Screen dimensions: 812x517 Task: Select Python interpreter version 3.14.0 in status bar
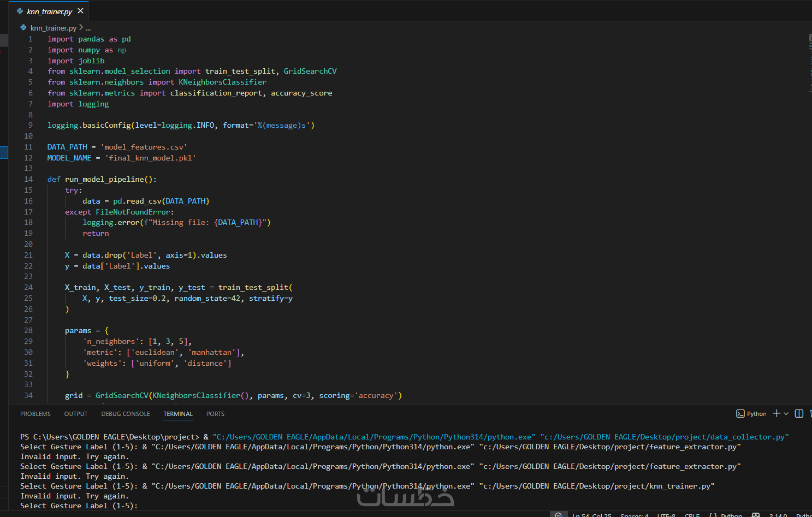pos(778,515)
